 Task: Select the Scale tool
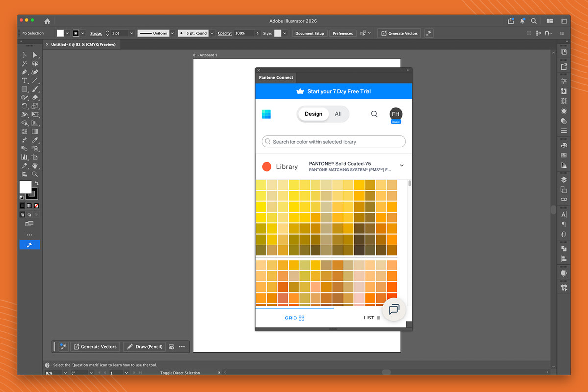(x=35, y=106)
